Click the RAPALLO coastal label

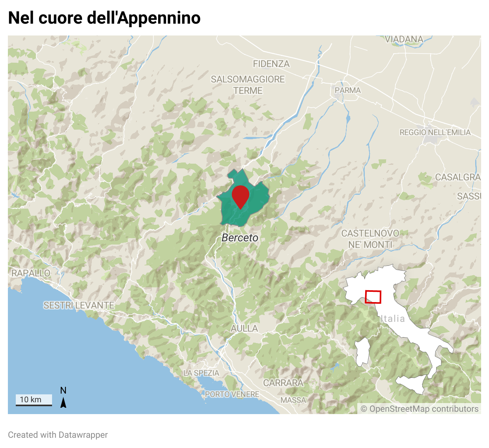tap(31, 273)
